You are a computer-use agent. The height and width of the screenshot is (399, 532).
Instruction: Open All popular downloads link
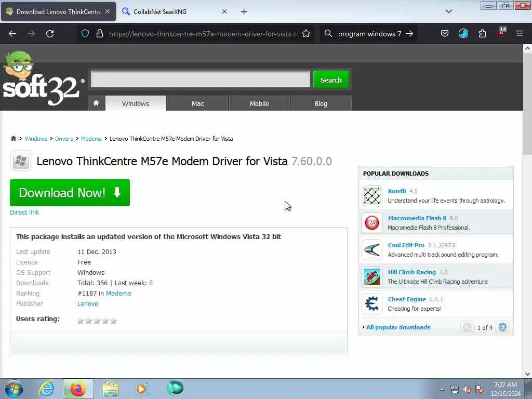coord(398,327)
